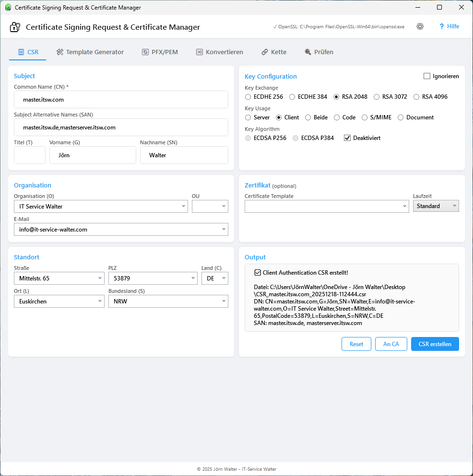This screenshot has height=476, width=473.
Task: Click the application icon in the title bar
Action: (x=7, y=7)
